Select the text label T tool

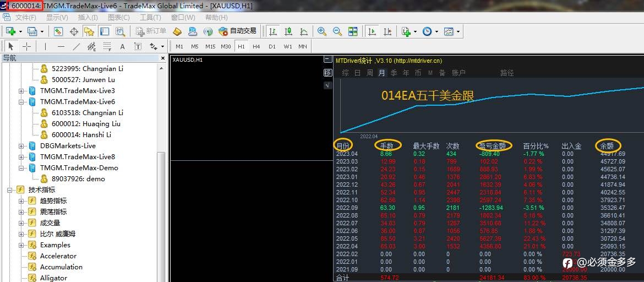[x=138, y=46]
